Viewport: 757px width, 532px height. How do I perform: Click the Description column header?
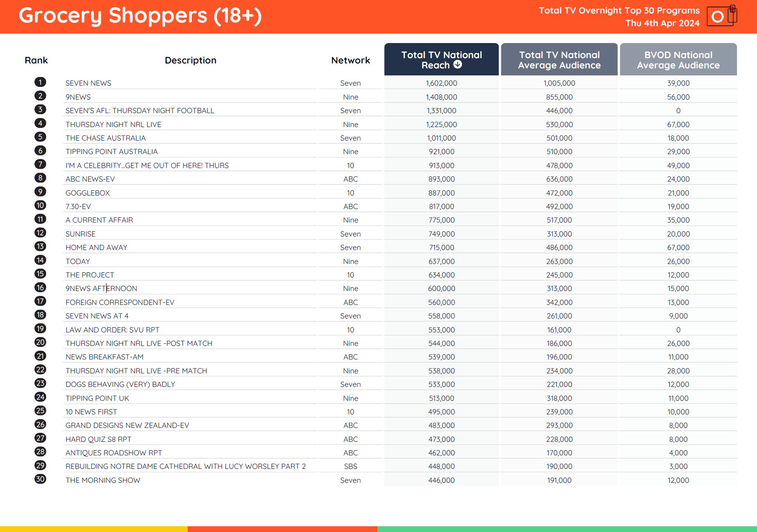point(191,60)
